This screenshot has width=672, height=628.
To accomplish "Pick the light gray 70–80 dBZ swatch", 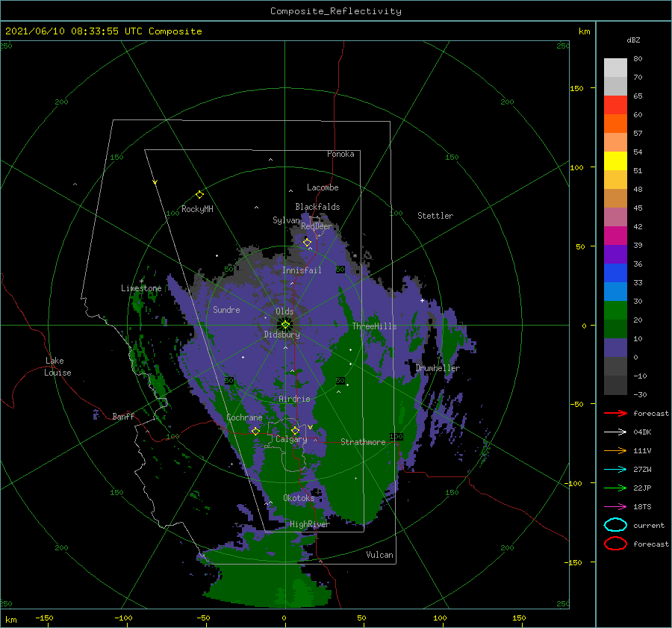I will [615, 68].
